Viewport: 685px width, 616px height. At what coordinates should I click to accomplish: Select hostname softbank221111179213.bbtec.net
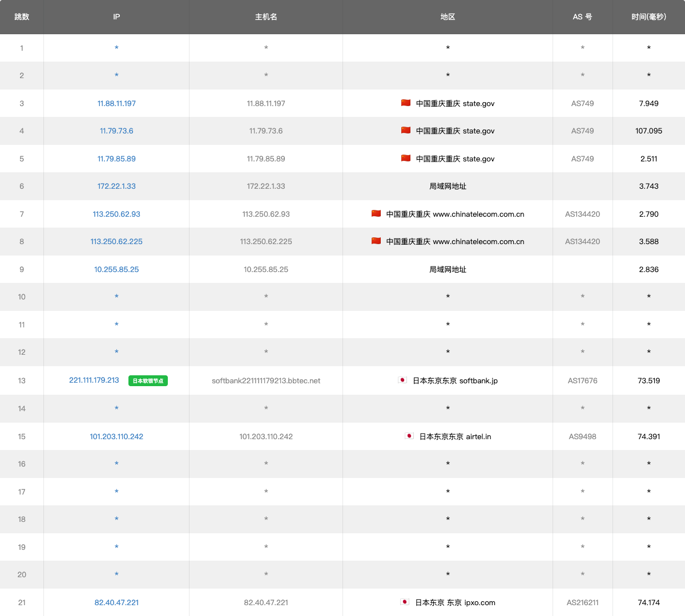(x=266, y=381)
